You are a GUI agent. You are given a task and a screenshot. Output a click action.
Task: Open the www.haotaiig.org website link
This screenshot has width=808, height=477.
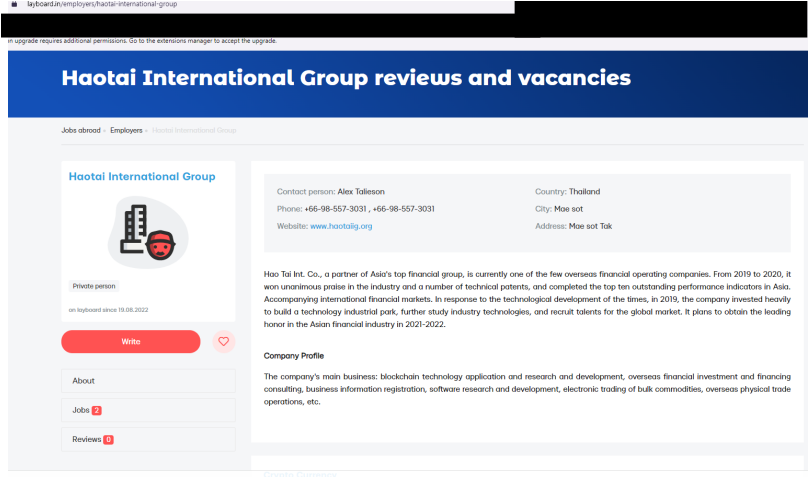point(341,226)
